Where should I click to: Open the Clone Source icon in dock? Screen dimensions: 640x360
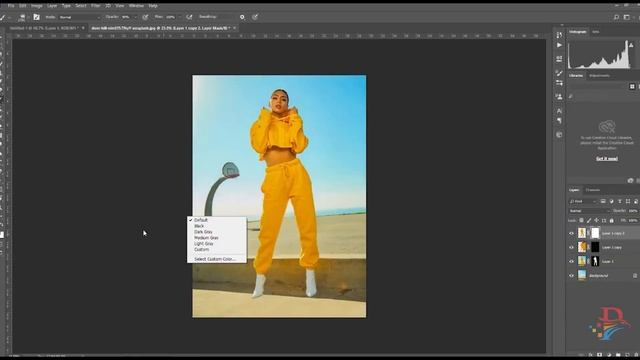point(559,97)
